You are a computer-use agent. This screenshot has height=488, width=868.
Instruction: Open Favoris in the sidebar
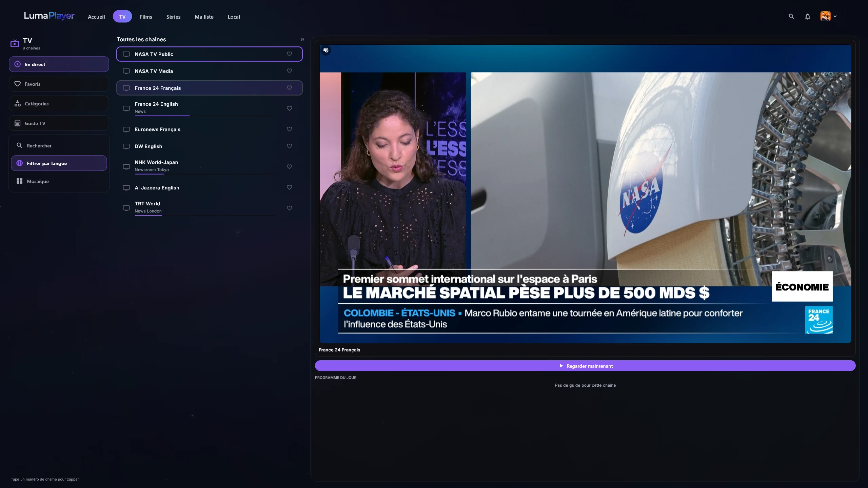coord(59,84)
